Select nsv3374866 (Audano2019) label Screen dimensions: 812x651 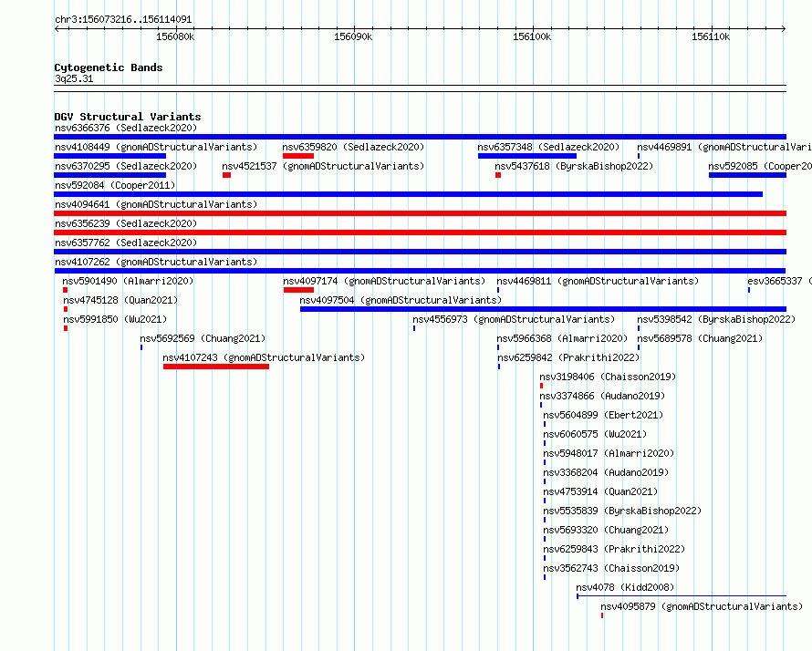pyautogui.click(x=602, y=396)
